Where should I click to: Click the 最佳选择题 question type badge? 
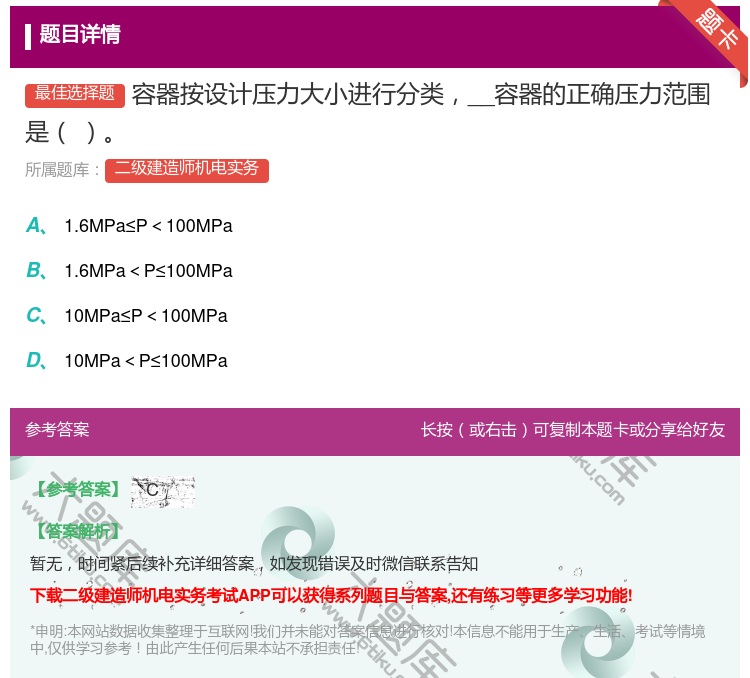tap(75, 95)
